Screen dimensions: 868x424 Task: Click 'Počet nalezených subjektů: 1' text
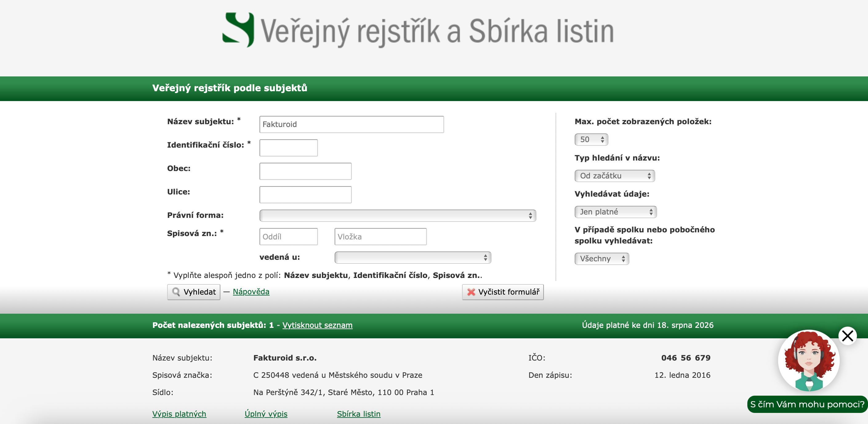[x=213, y=325]
